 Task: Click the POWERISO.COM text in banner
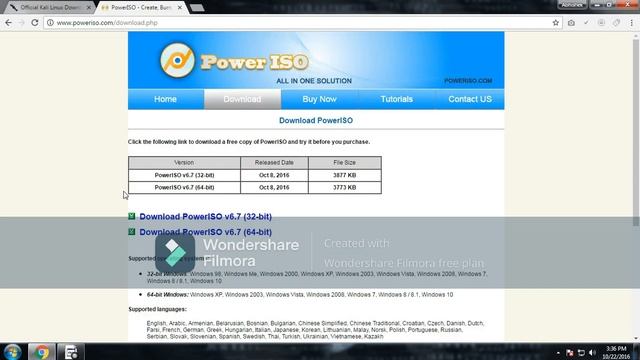pos(468,81)
